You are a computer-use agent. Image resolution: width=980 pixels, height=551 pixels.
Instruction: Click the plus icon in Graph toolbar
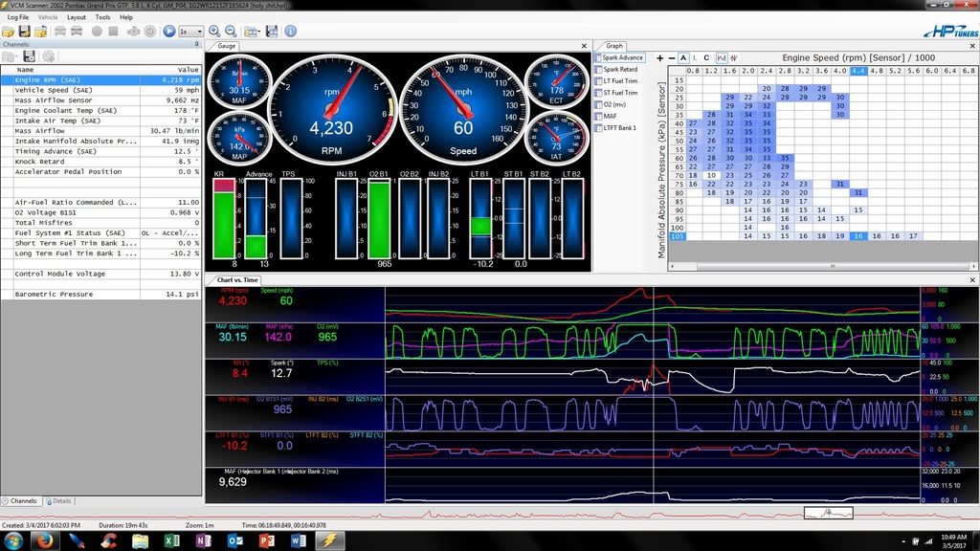[660, 58]
